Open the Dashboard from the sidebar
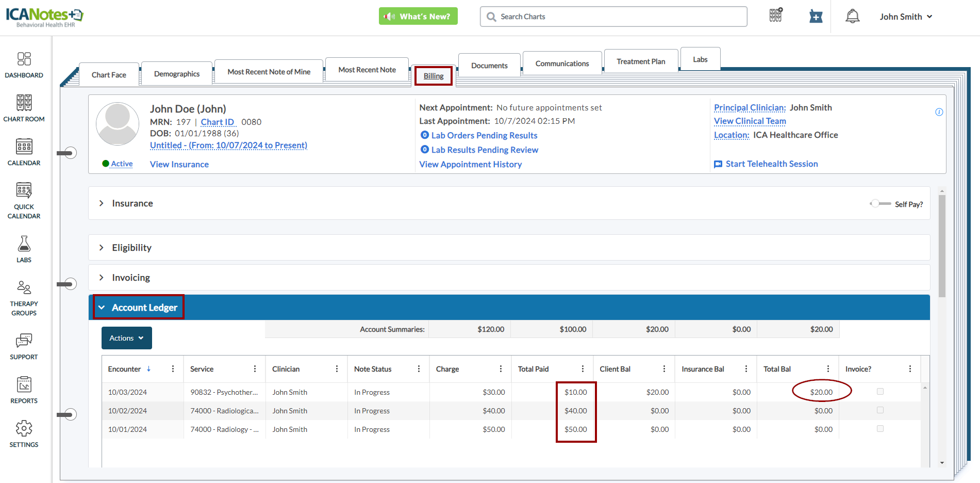Viewport: 980px width, 483px height. pos(24,65)
